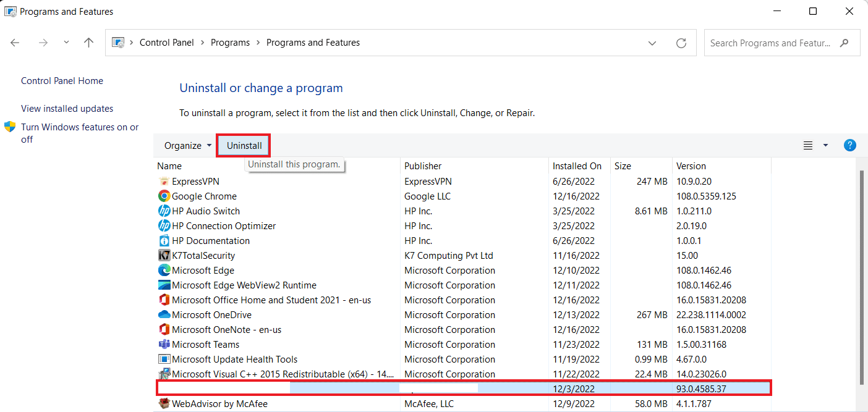Open recent locations dropdown chevron
The height and width of the screenshot is (412, 868).
click(66, 43)
